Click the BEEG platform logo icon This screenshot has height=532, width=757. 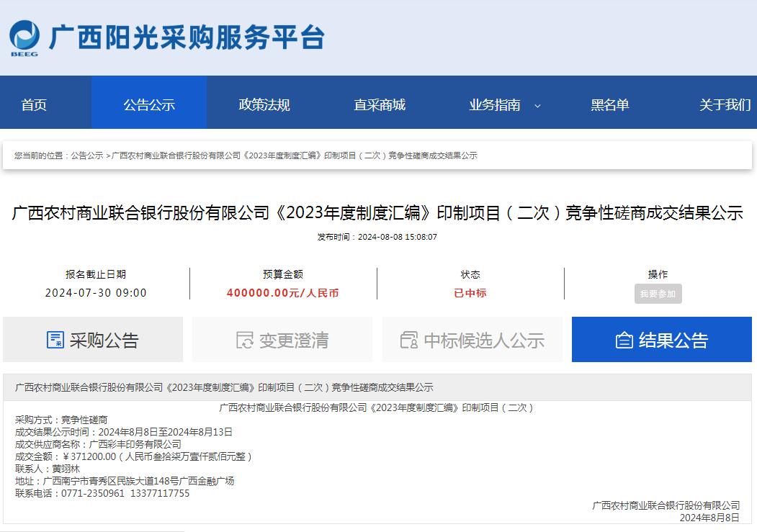(24, 38)
